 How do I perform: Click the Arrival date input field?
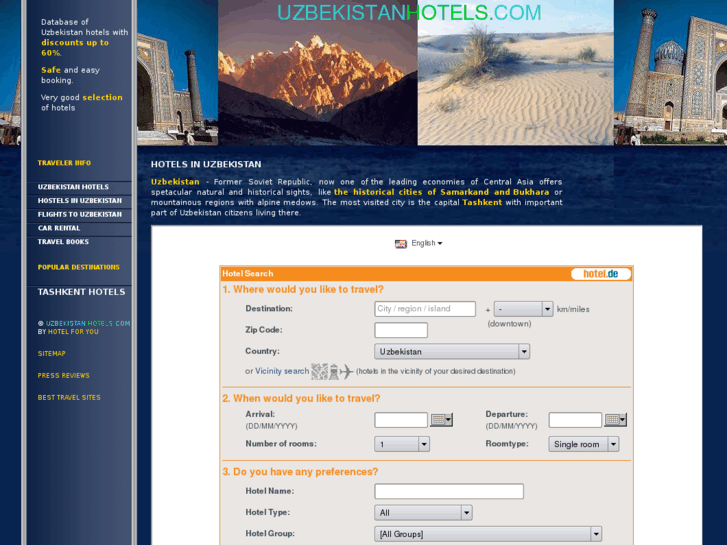tap(401, 420)
